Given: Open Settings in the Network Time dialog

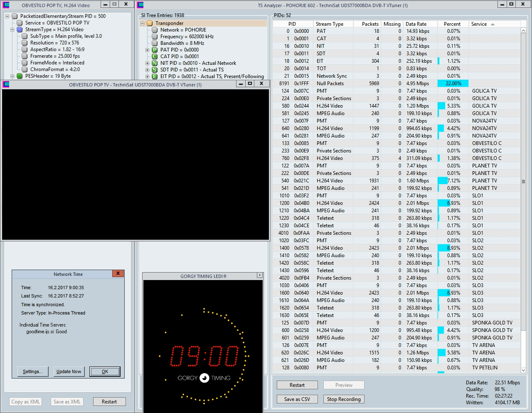Looking at the screenshot, I should 33,371.
